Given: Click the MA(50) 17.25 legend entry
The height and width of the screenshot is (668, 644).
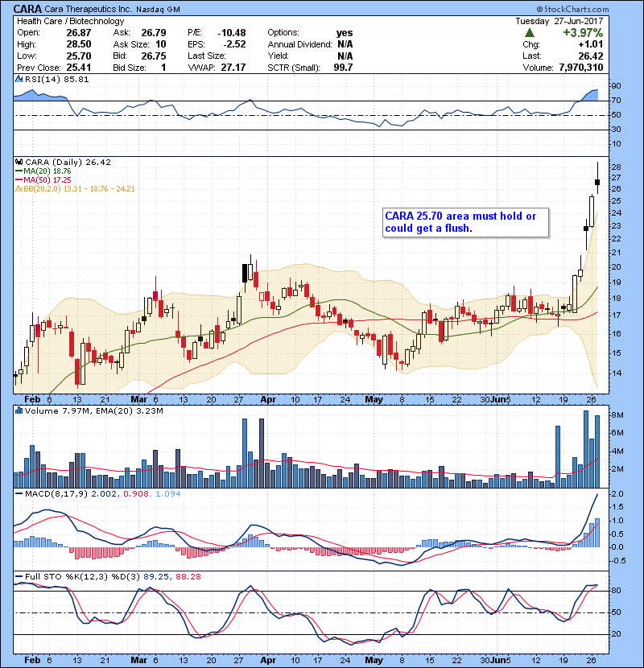Looking at the screenshot, I should pos(43,179).
